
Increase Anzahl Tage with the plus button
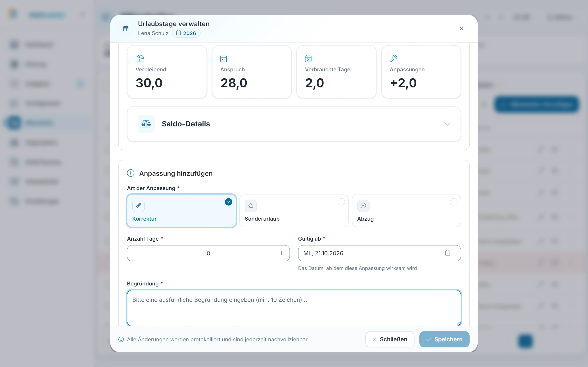point(281,253)
